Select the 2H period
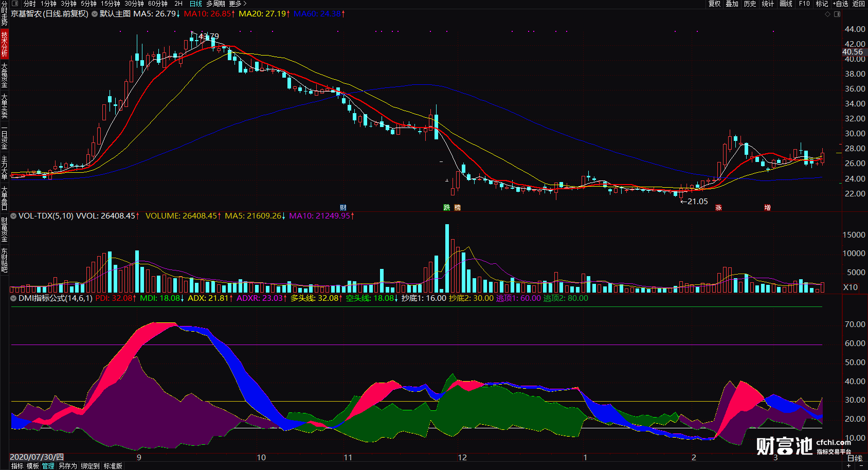The image size is (868, 470). [x=178, y=4]
